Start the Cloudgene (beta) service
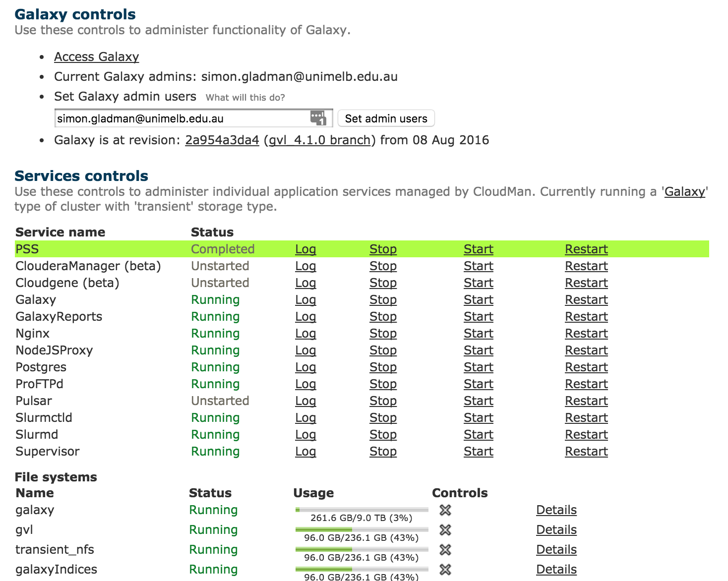The image size is (728, 581). pos(479,283)
